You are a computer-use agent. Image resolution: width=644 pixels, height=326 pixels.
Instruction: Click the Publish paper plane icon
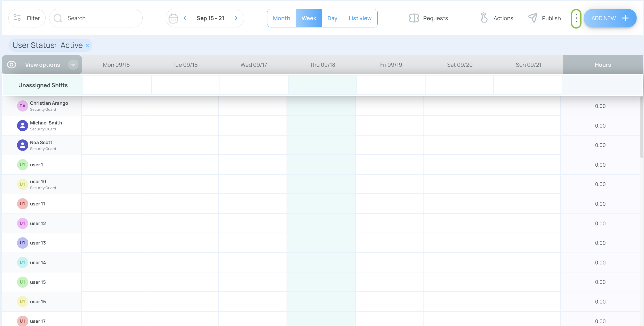click(x=532, y=18)
